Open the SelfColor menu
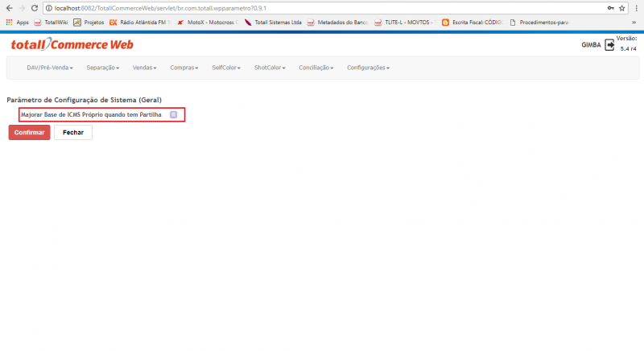The height and width of the screenshot is (351, 644). pos(225,68)
